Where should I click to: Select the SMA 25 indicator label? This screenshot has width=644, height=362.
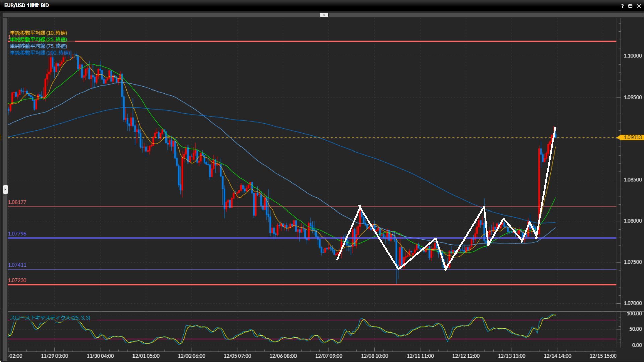(39, 39)
